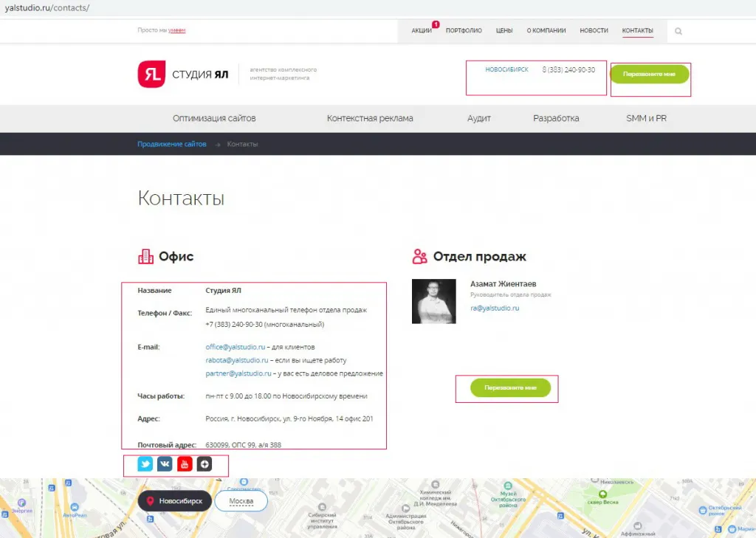Click the office address text
The height and width of the screenshot is (538, 756).
pos(289,418)
